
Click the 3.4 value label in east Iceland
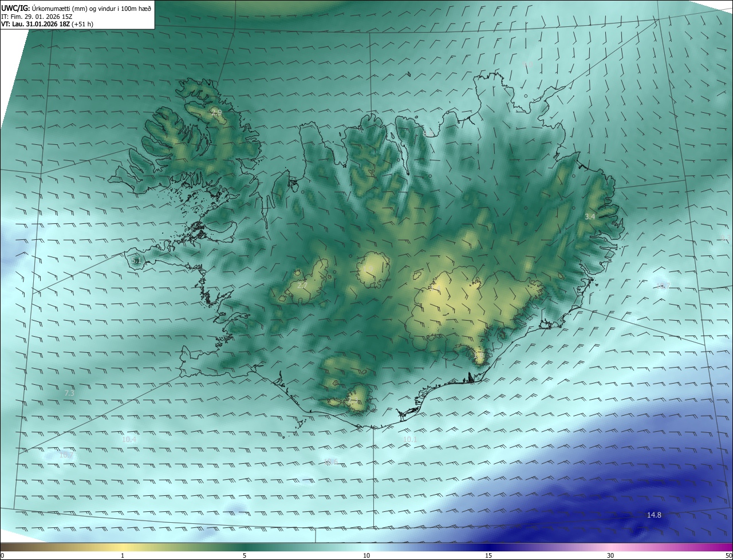(x=590, y=216)
